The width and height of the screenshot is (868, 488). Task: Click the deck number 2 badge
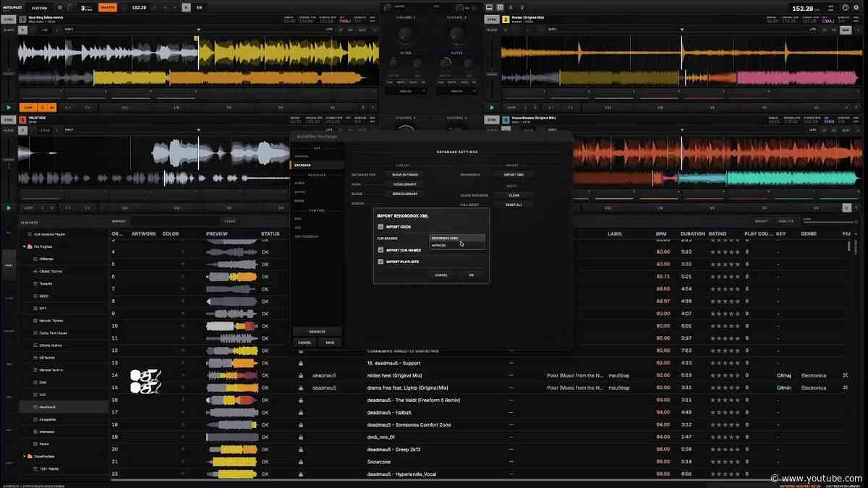click(x=506, y=20)
